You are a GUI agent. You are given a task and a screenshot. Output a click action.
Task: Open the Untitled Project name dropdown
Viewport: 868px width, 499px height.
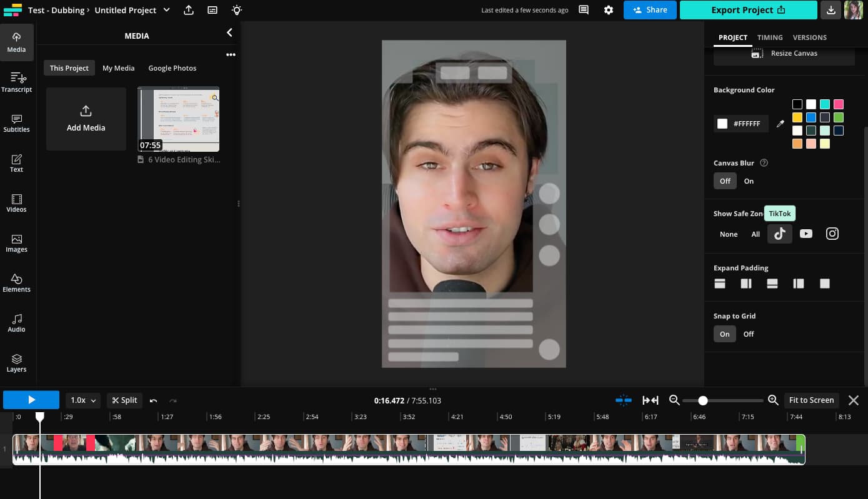click(x=166, y=10)
